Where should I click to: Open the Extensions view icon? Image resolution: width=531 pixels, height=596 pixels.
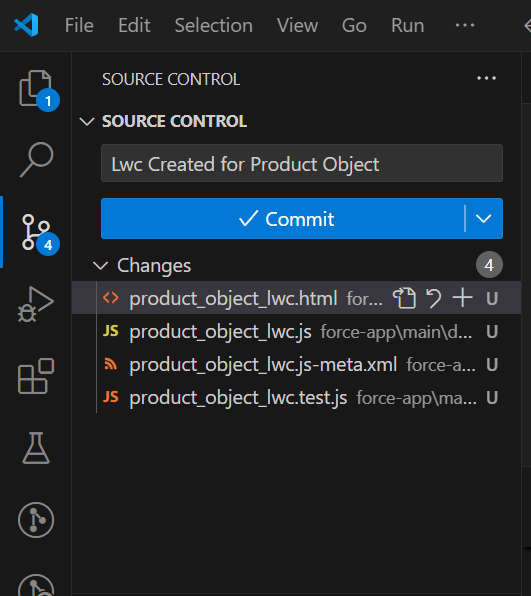pos(36,376)
